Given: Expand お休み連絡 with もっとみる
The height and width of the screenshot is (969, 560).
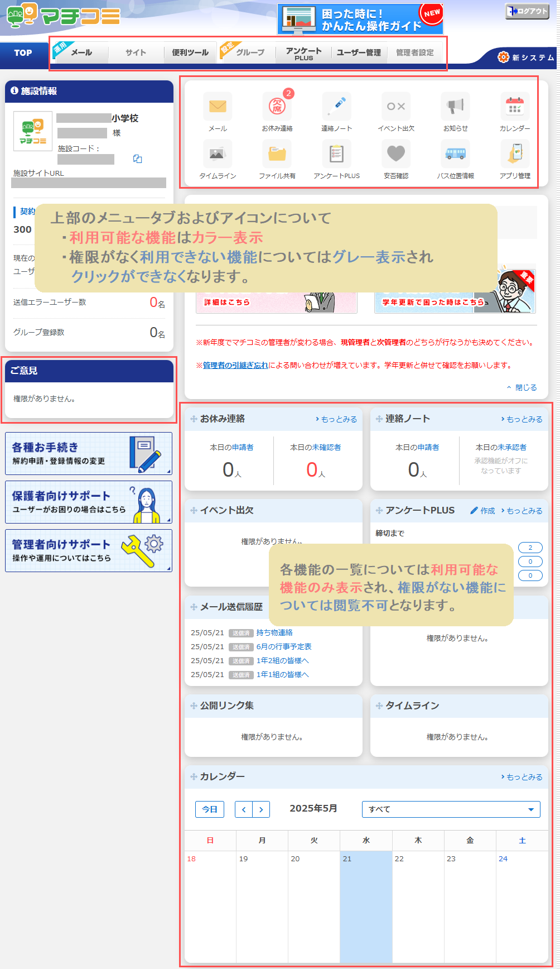Looking at the screenshot, I should 336,419.
